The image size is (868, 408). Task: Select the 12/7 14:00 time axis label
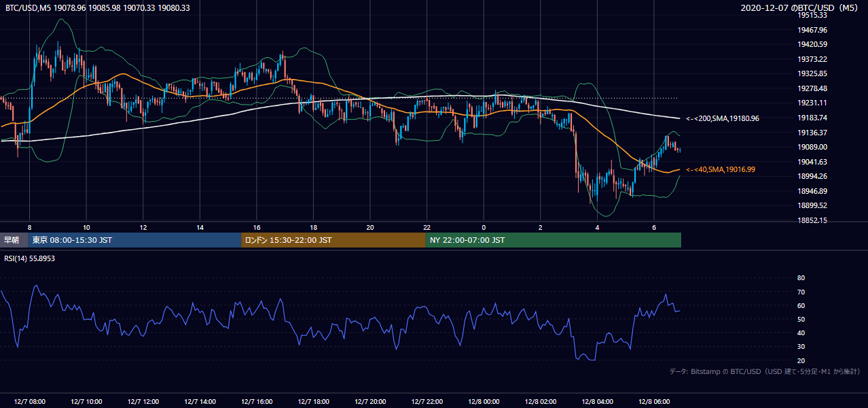point(200,402)
